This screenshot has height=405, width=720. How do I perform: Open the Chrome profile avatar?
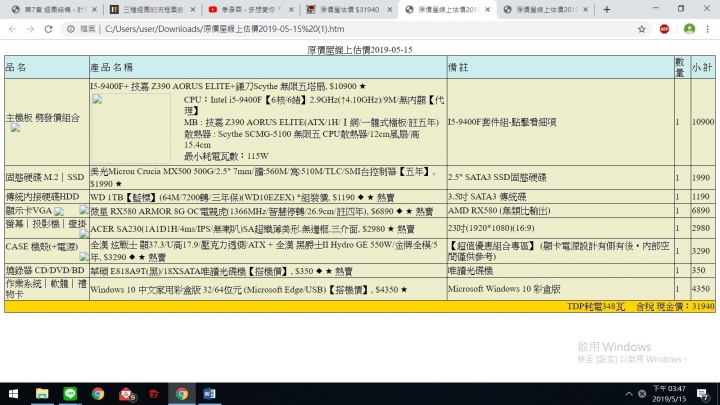pyautogui.click(x=689, y=29)
